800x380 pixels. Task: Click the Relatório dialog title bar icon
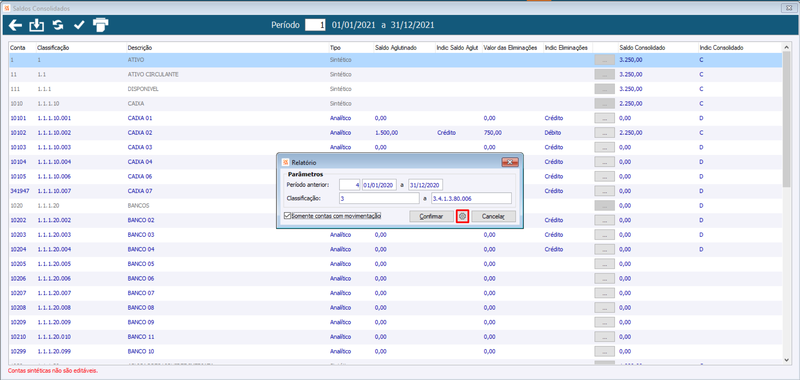click(285, 162)
